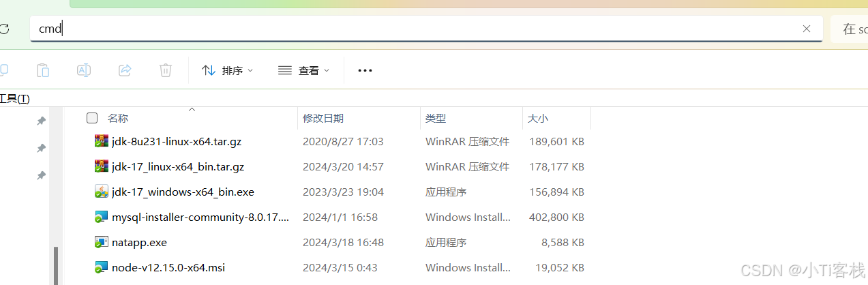The height and width of the screenshot is (285, 868).
Task: Click date 2024/3/18 16:48
Action: [x=343, y=242]
